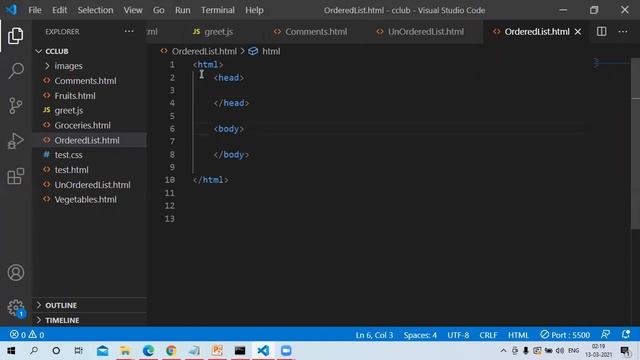This screenshot has height=360, width=640.
Task: Open the Run and Debug view
Action: pos(16,141)
